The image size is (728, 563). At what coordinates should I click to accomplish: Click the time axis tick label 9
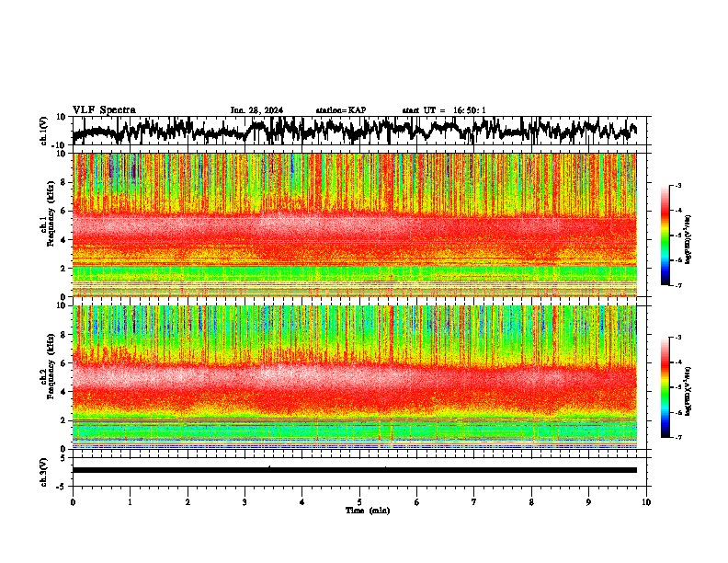(x=588, y=502)
